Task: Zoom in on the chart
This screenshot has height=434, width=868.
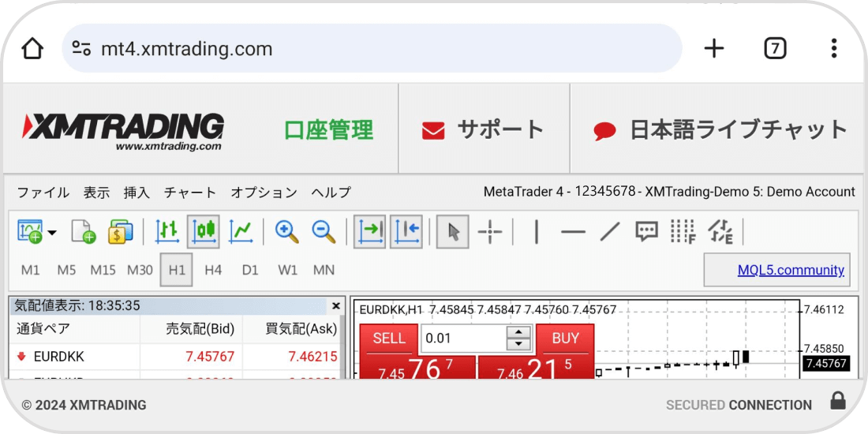Action: (x=287, y=231)
